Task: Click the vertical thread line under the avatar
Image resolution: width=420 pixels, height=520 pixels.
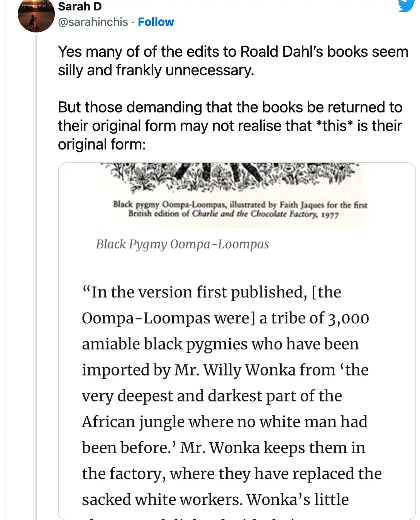Action: [x=36, y=270]
